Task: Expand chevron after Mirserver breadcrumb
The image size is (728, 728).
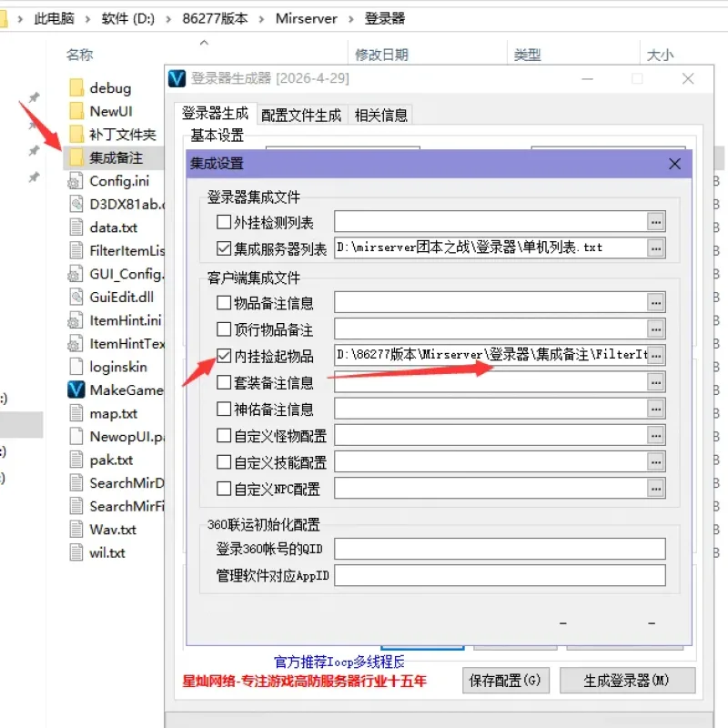Action: click(x=351, y=19)
